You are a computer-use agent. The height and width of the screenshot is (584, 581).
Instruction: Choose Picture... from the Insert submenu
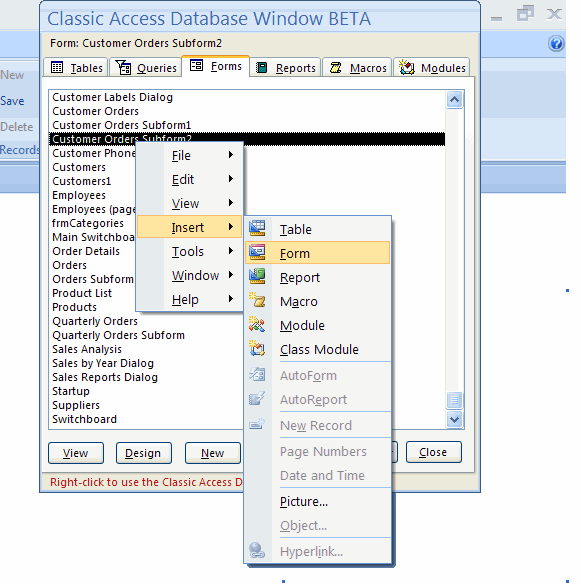[317, 501]
